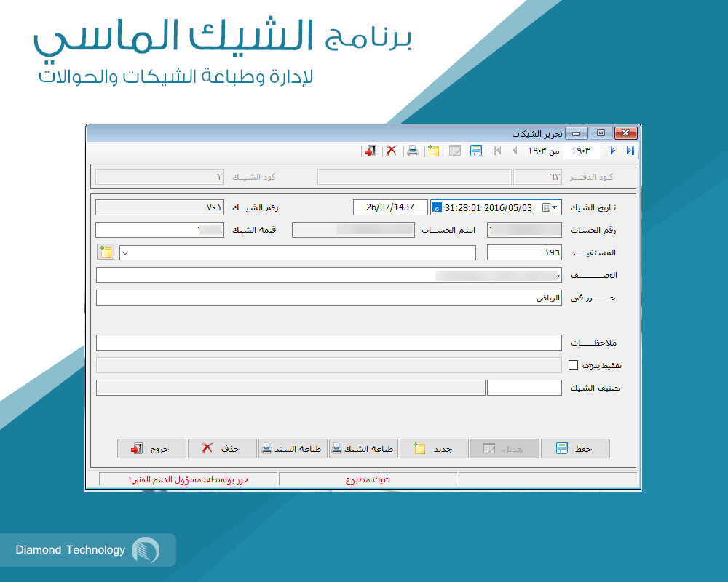Click the شيك مطبوع status bar text

(368, 479)
